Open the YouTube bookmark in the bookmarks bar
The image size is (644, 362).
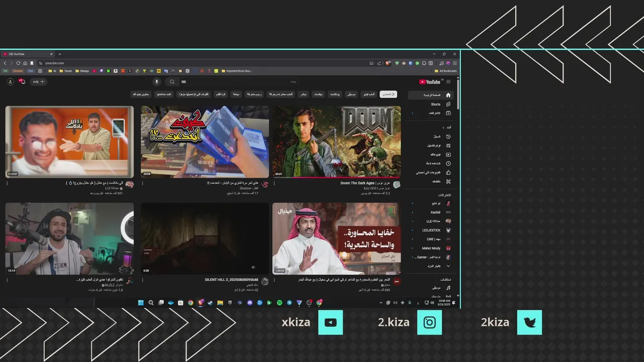tap(94, 71)
